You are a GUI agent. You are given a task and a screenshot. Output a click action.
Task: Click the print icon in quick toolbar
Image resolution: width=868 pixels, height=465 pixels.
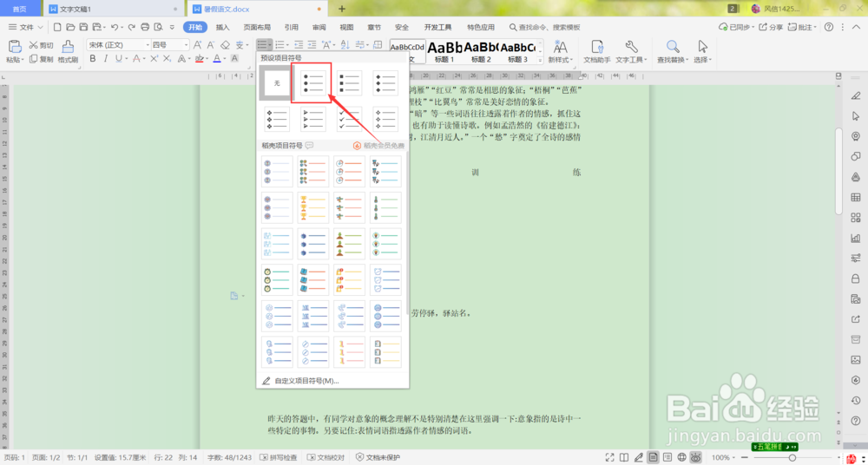point(145,27)
